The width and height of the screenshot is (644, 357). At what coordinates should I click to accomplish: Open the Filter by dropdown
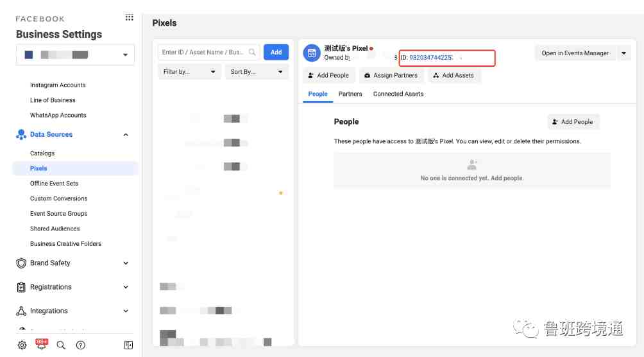[189, 71]
